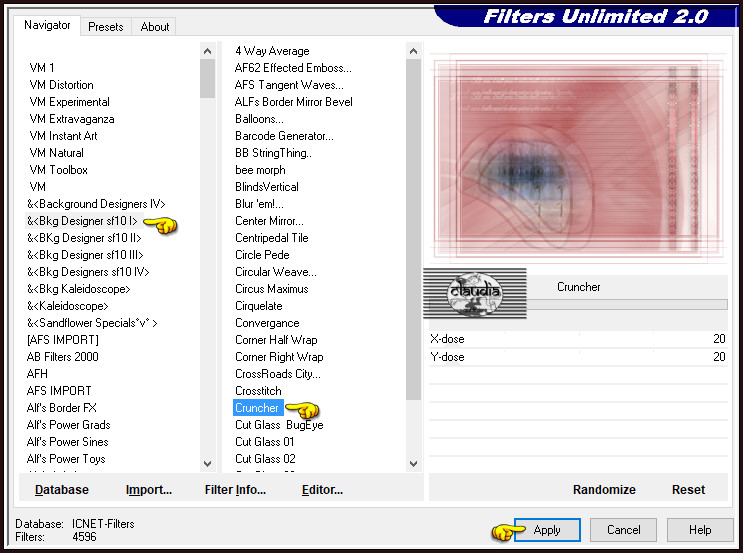743x553 pixels.
Task: Click the filter preview image
Action: pos(578,156)
